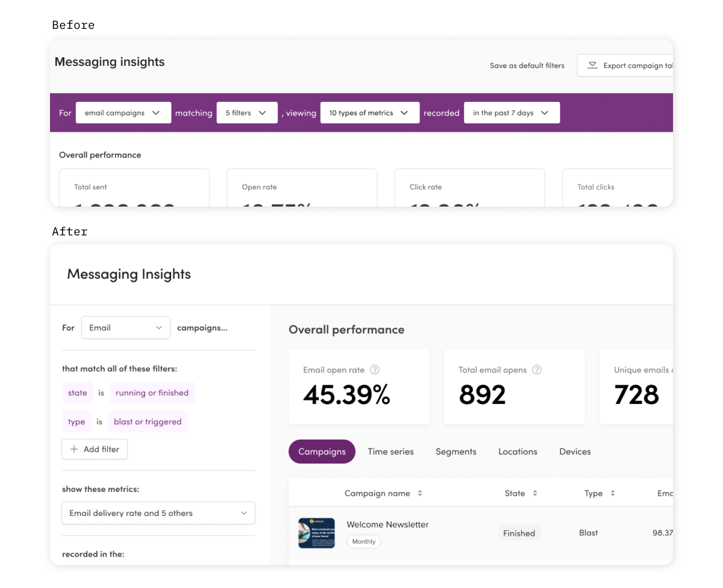The width and height of the screenshot is (723, 588).
Task: Click the sort arrows on Type column
Action: click(612, 493)
